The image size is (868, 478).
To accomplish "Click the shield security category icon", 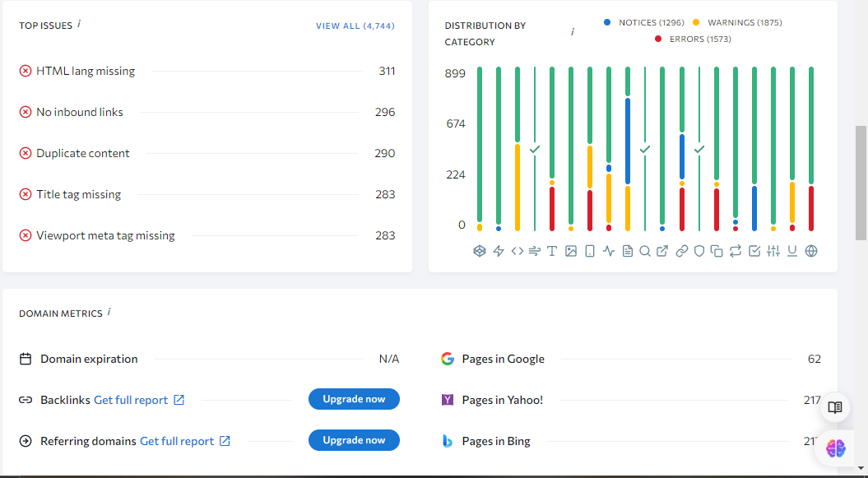I will [699, 251].
